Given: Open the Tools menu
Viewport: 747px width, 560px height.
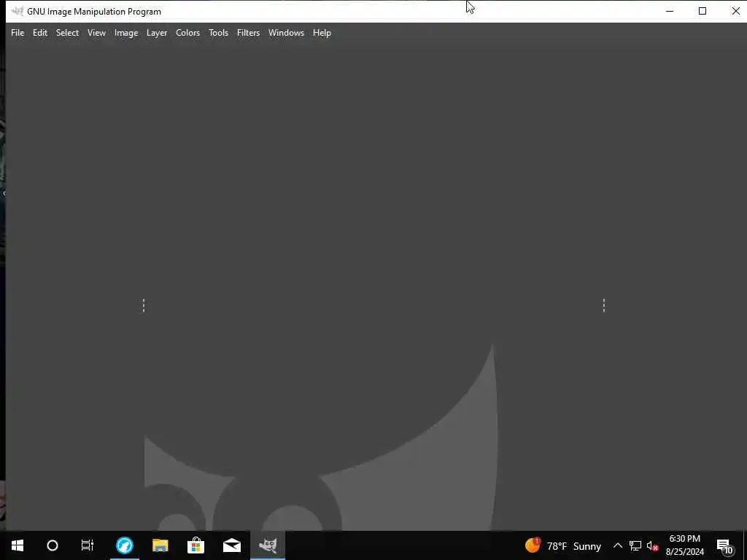Looking at the screenshot, I should (218, 33).
